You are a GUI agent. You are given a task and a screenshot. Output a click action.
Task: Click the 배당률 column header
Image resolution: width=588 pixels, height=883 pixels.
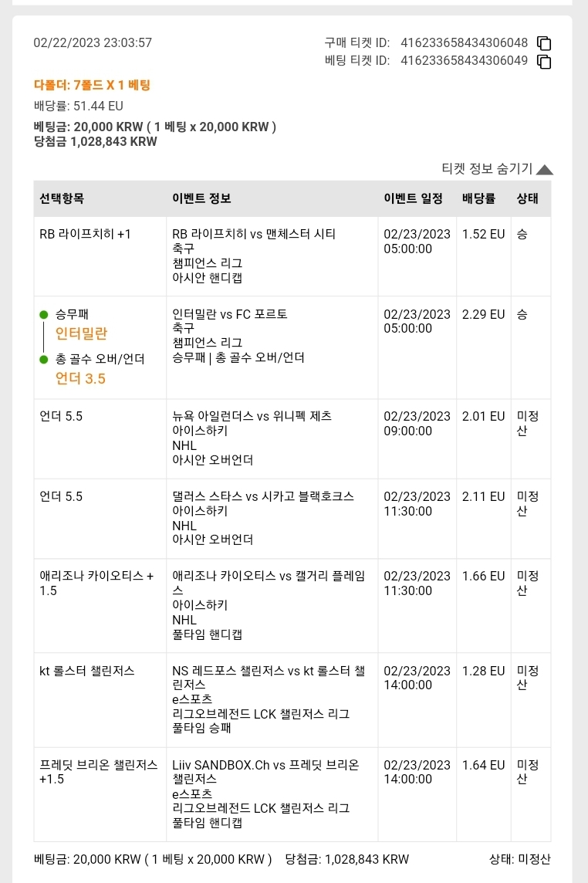coord(478,198)
